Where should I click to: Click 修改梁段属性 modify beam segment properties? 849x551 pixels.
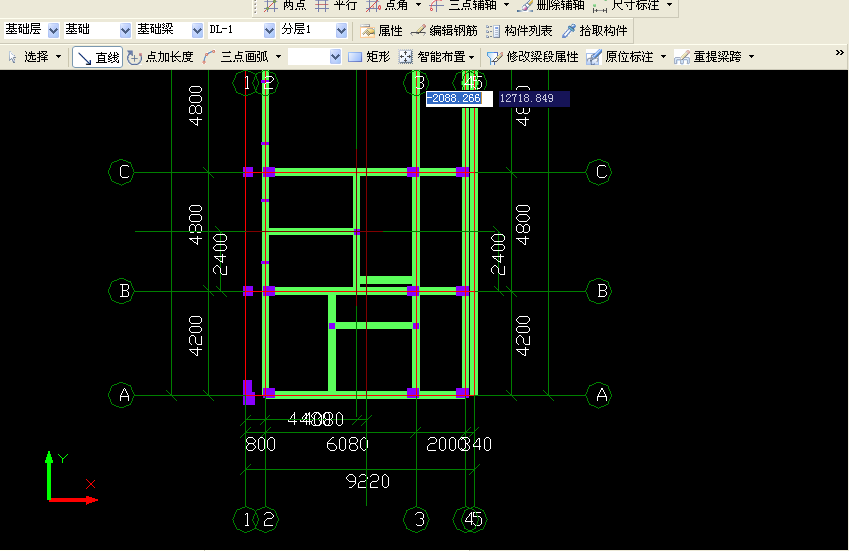pos(532,57)
